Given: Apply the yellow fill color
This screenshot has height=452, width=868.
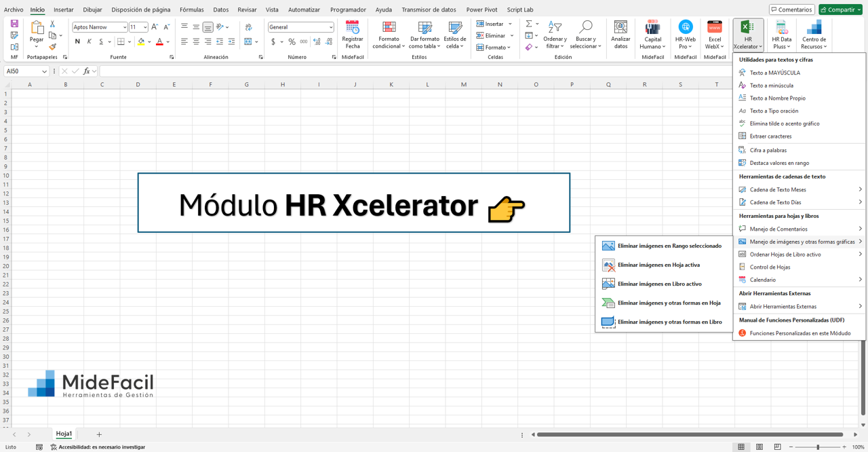Looking at the screenshot, I should pos(141,42).
